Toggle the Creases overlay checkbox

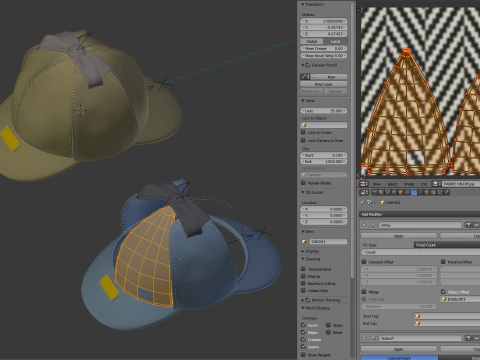tap(303, 339)
